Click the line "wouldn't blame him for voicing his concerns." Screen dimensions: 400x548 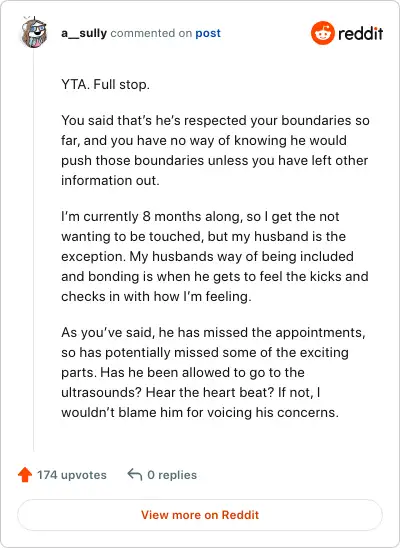click(x=200, y=412)
